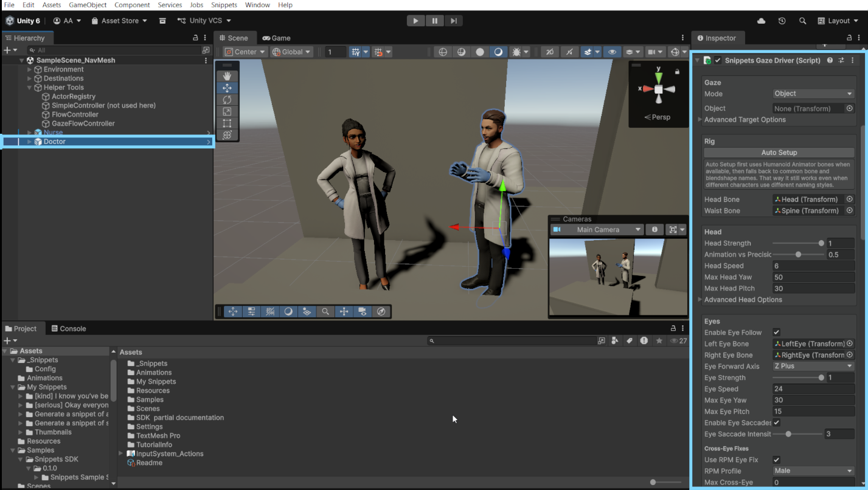Open the Component menu
This screenshot has height=490, width=868.
point(132,5)
